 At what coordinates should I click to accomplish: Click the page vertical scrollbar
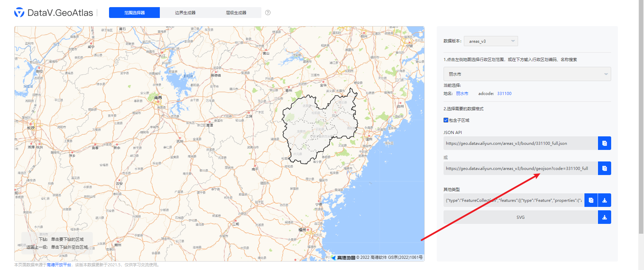click(x=641, y=117)
